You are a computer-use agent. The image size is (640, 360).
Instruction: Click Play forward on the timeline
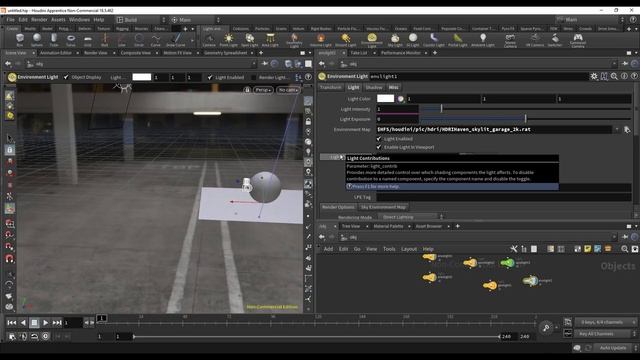tap(45, 322)
